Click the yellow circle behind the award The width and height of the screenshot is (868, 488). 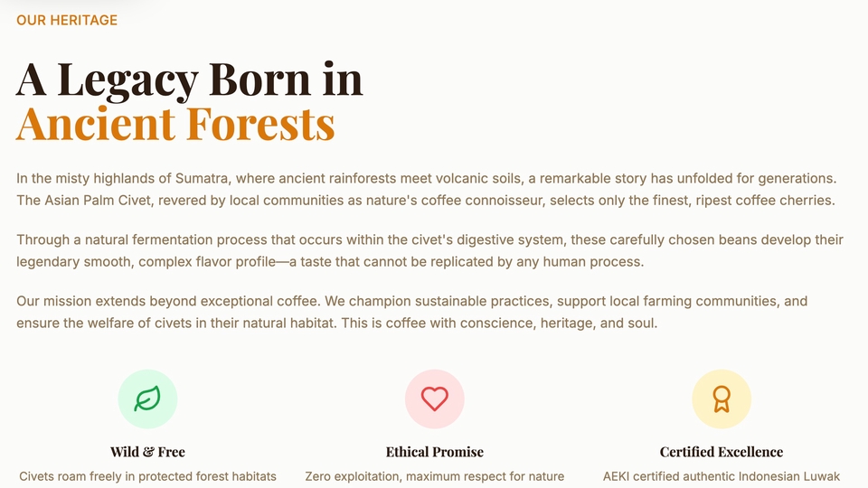[x=722, y=399]
